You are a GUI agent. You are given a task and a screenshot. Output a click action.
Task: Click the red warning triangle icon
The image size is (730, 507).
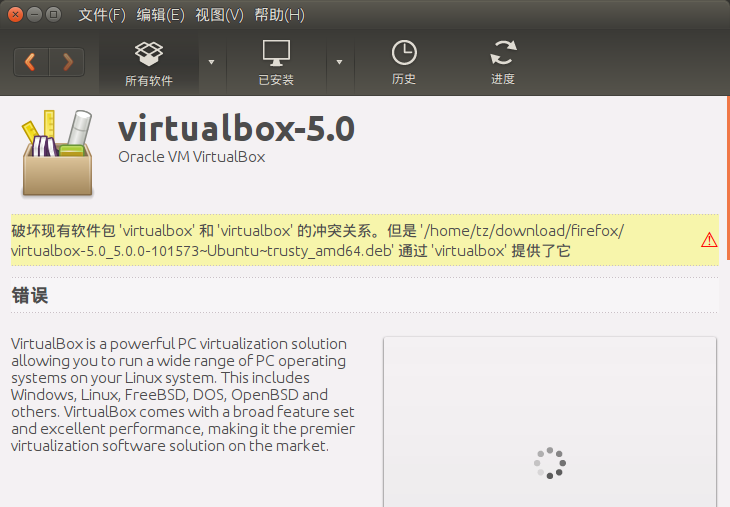[709, 240]
